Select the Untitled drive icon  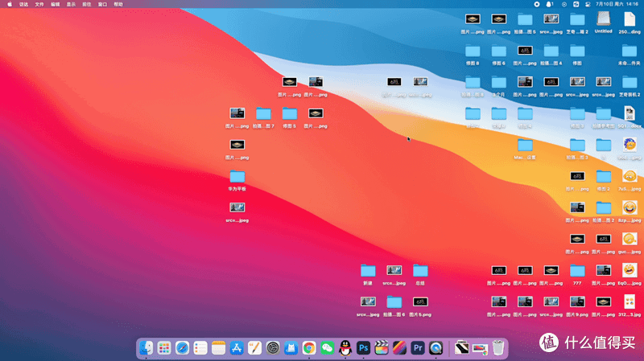click(603, 23)
